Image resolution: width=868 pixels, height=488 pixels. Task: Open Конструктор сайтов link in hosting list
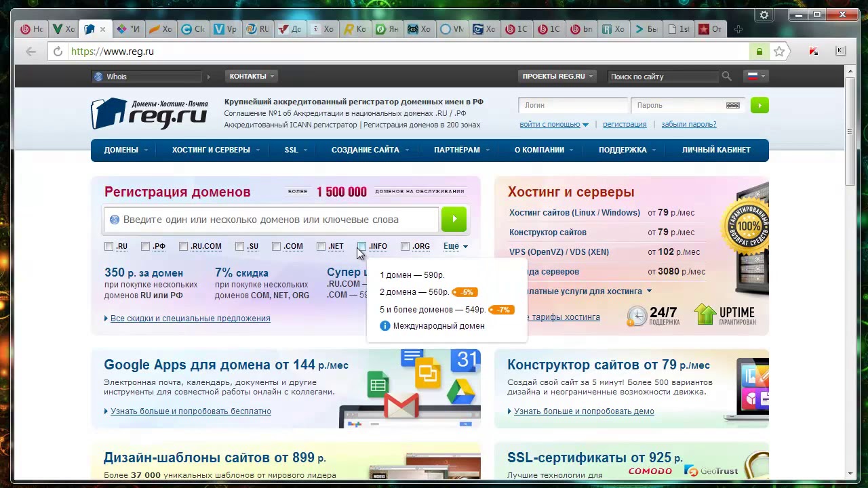(548, 232)
